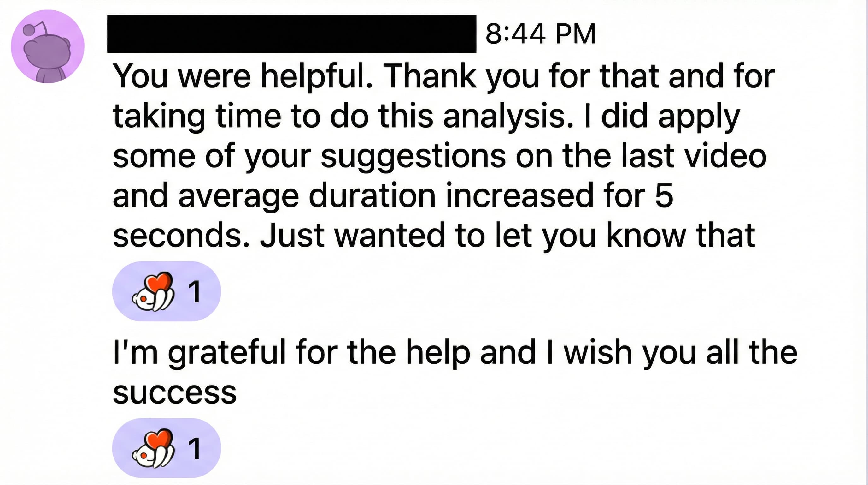This screenshot has width=868, height=485.
Task: Click the reaction count under the first message
Action: 194,291
